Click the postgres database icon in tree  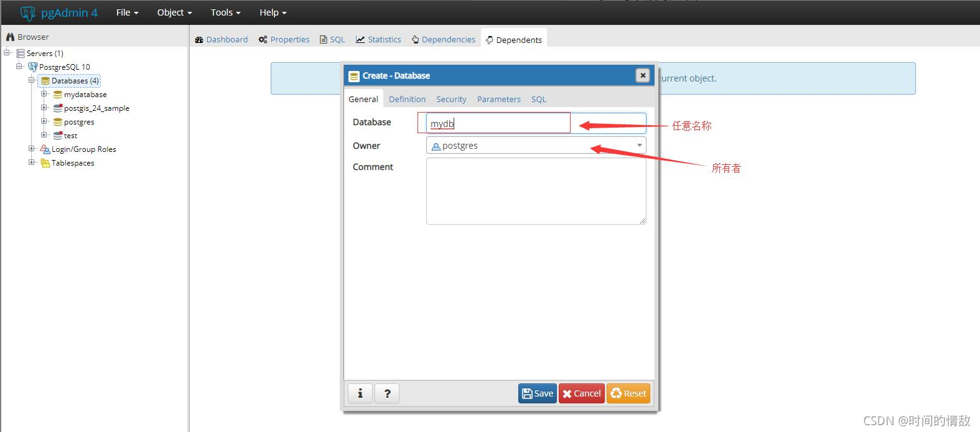click(58, 122)
